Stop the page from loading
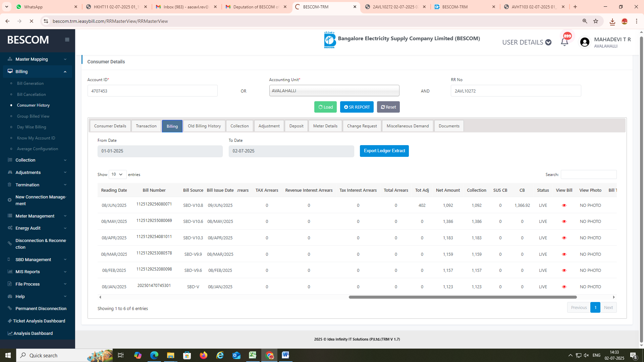This screenshot has width=644, height=362. pos(31,21)
